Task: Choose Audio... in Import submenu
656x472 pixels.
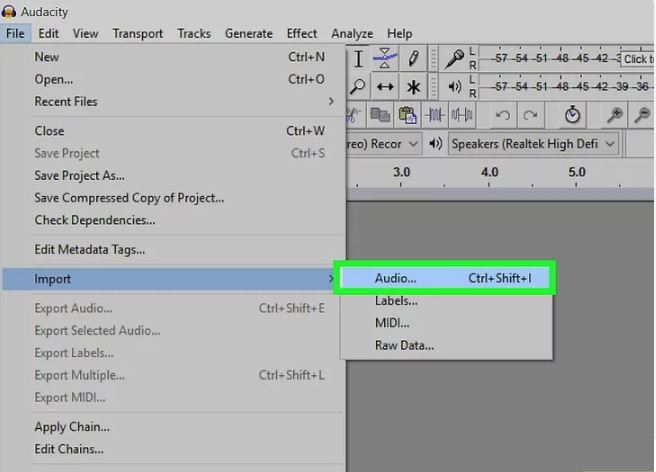Action: click(x=446, y=278)
